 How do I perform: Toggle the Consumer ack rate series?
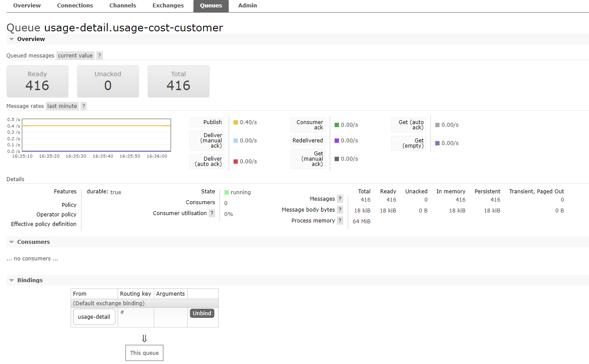point(308,125)
